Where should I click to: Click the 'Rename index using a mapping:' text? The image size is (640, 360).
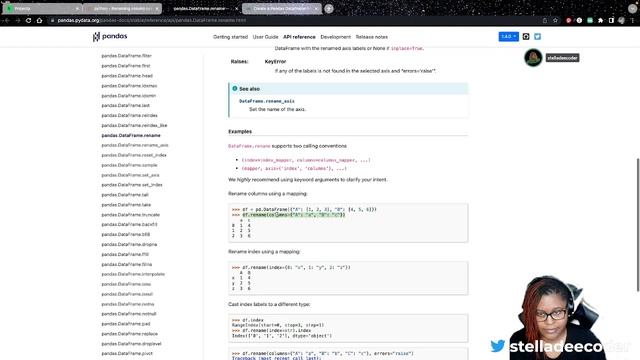[264, 252]
